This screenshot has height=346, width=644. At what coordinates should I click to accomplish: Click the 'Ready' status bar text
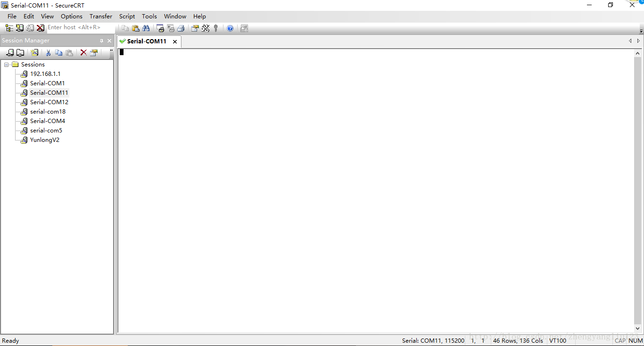(x=10, y=340)
